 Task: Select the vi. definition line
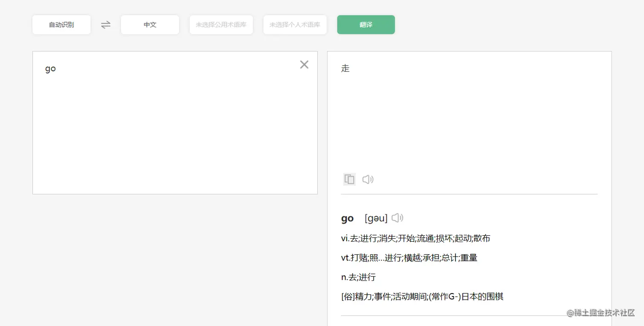(x=416, y=239)
